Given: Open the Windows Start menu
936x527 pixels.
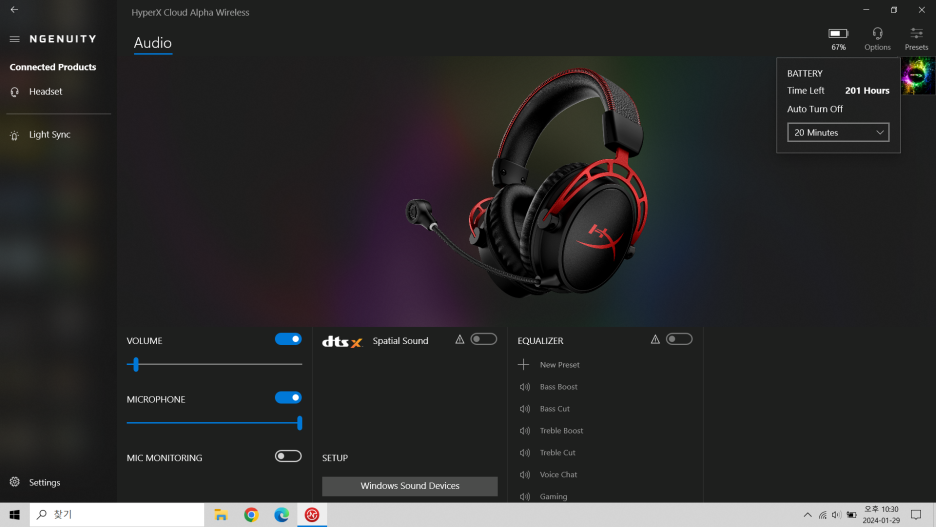Looking at the screenshot, I should (x=15, y=514).
